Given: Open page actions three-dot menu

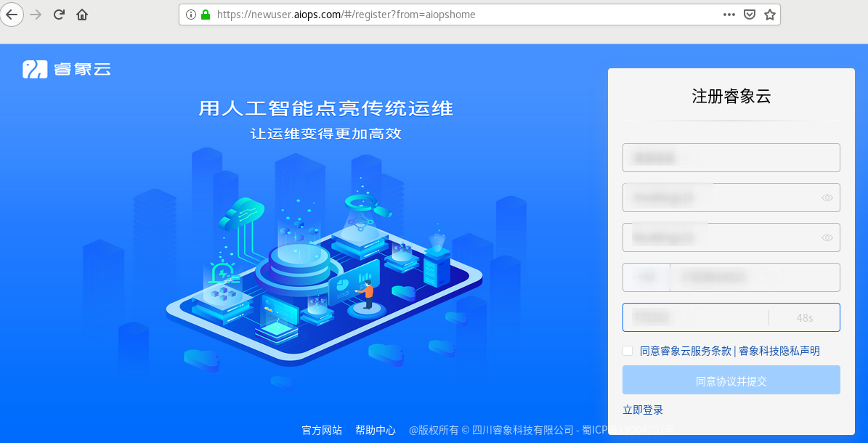Looking at the screenshot, I should [729, 15].
